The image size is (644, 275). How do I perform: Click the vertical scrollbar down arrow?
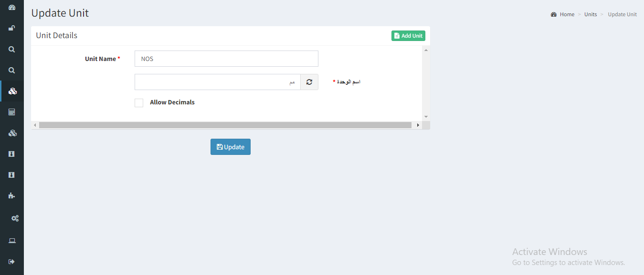pos(426,117)
